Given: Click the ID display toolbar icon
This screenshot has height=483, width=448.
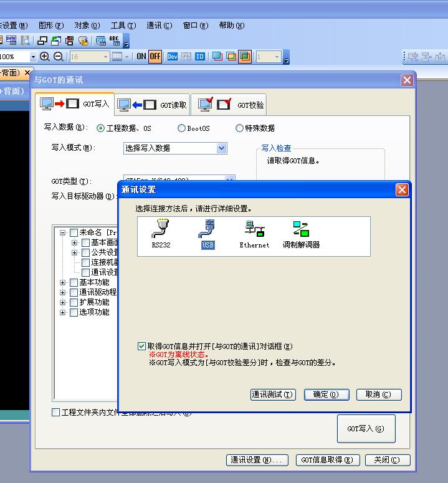Looking at the screenshot, I should [199, 57].
